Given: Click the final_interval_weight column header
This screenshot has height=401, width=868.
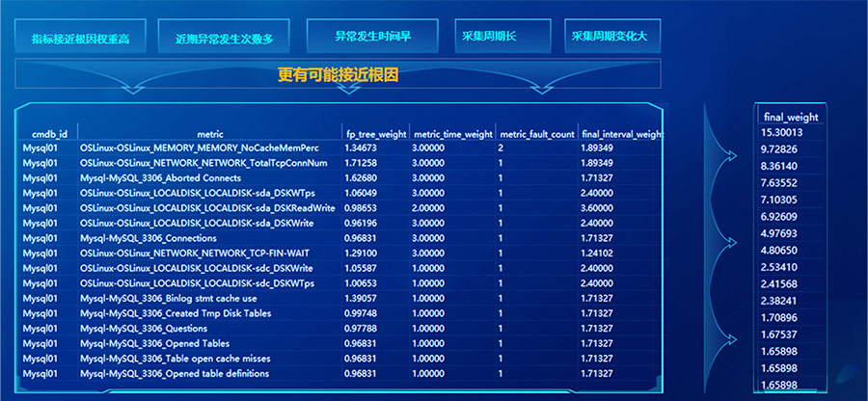Looking at the screenshot, I should coord(623,133).
